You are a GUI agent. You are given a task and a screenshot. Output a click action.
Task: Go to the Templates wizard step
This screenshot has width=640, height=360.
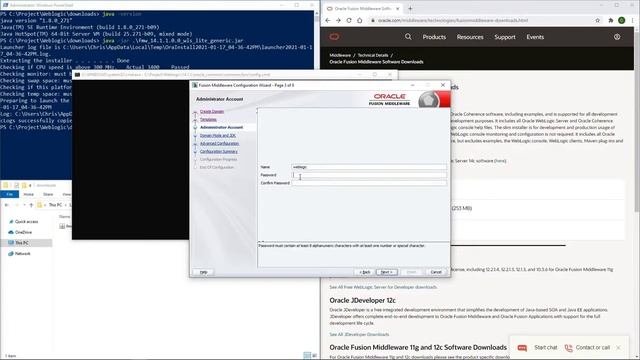(x=208, y=120)
